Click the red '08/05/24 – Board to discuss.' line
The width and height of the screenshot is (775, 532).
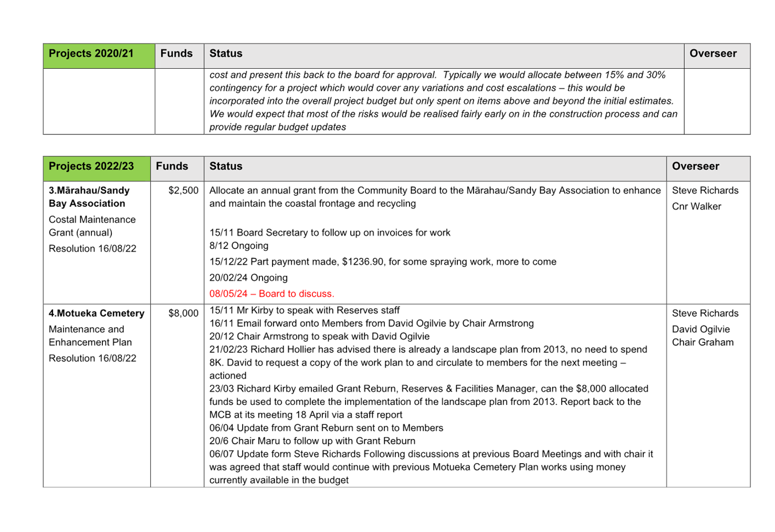point(272,294)
